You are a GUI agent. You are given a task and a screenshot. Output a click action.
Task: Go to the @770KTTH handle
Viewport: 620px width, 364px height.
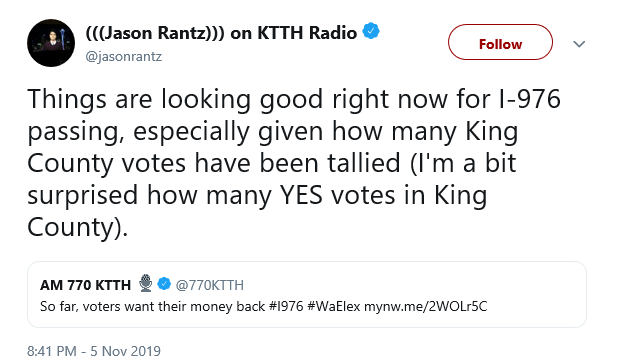point(210,285)
